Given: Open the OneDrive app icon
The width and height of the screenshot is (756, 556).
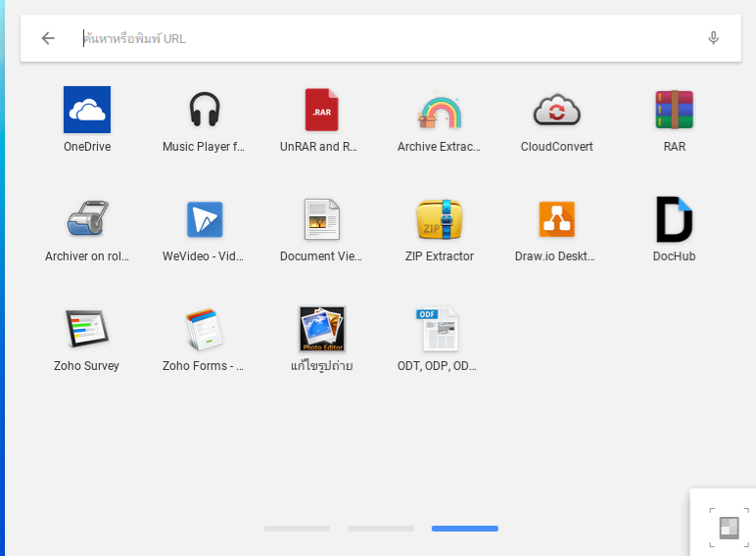Looking at the screenshot, I should [87, 110].
